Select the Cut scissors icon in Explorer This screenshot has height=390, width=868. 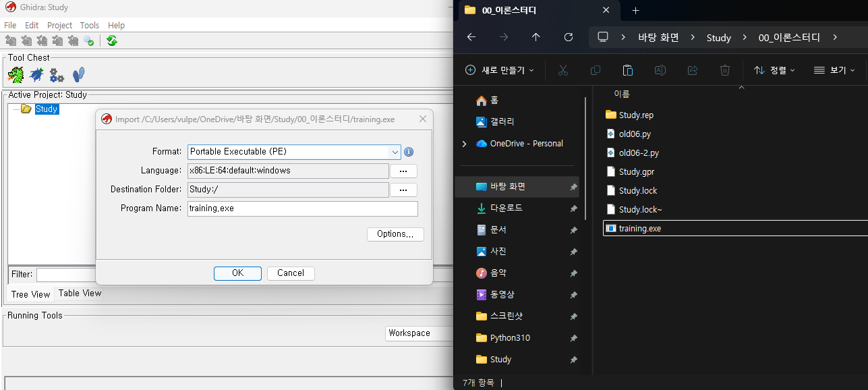[562, 69]
